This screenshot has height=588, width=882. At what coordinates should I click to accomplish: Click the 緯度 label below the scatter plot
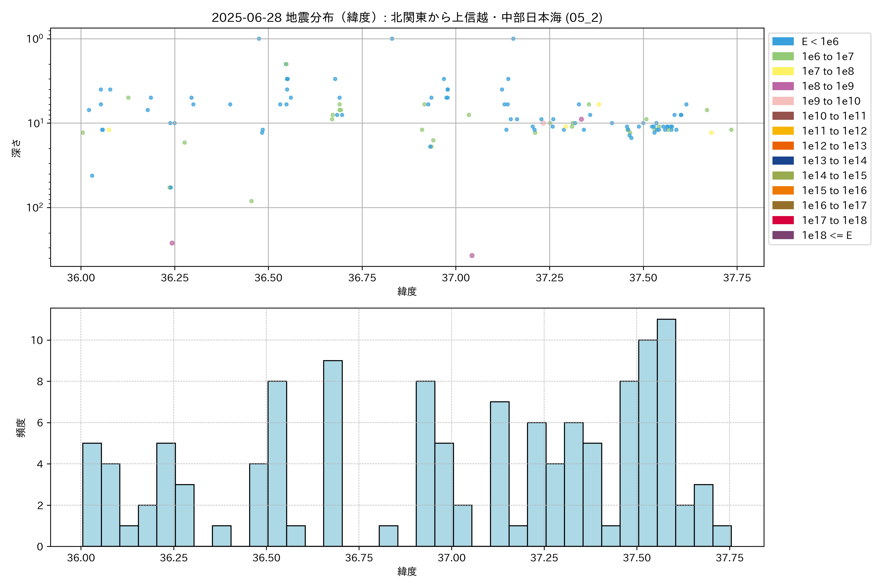tap(407, 291)
